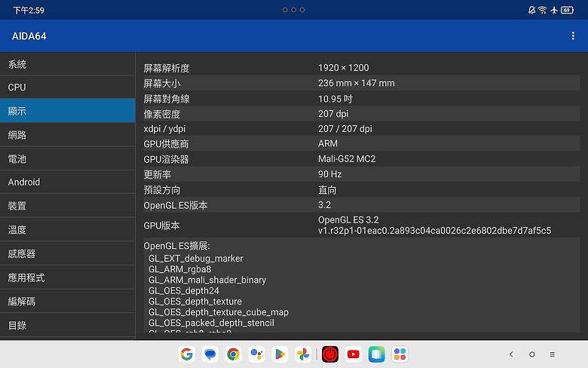The height and width of the screenshot is (368, 588).
Task: Open the 電池 category
Action: [68, 158]
